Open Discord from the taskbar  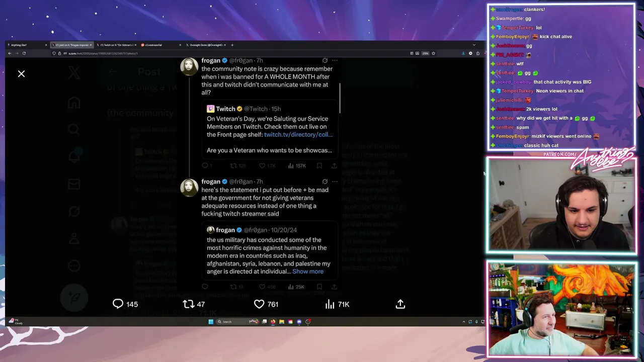pos(299,322)
